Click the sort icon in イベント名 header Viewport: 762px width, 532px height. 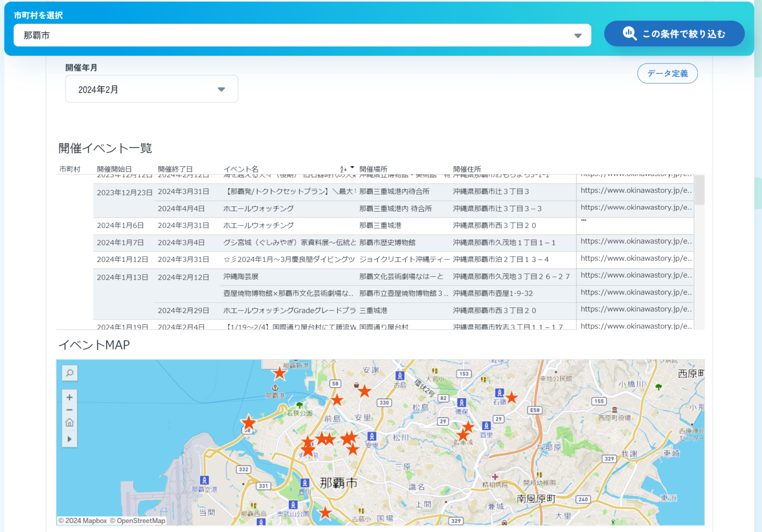[343, 169]
